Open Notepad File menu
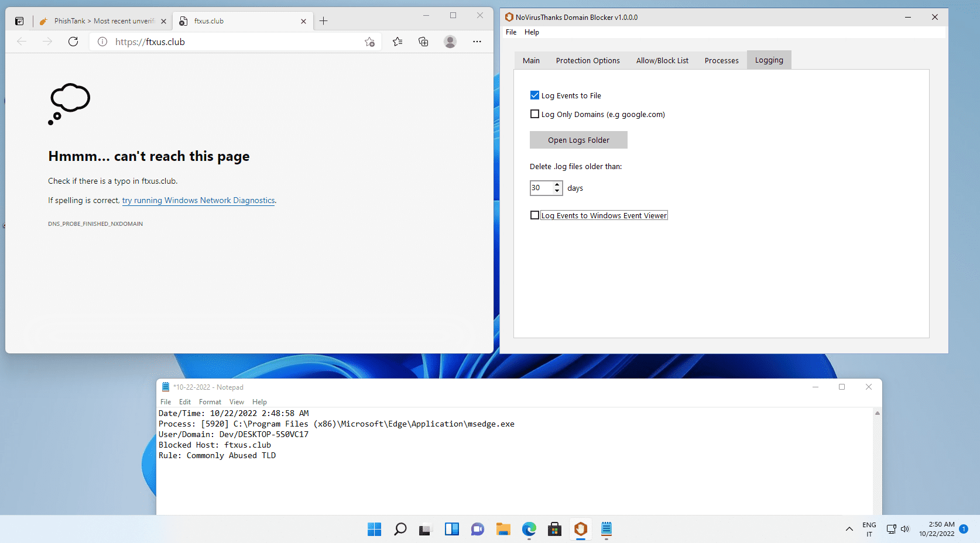The image size is (980, 543). [166, 402]
